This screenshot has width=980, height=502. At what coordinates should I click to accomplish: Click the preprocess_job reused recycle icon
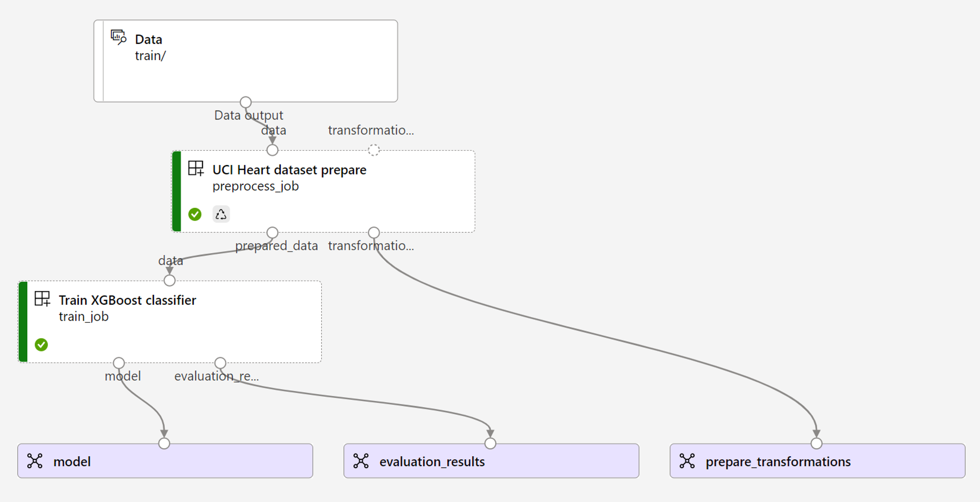pyautogui.click(x=221, y=214)
